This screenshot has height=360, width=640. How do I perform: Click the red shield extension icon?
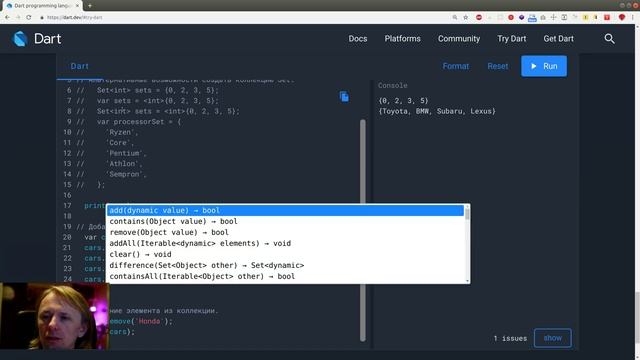(622, 18)
